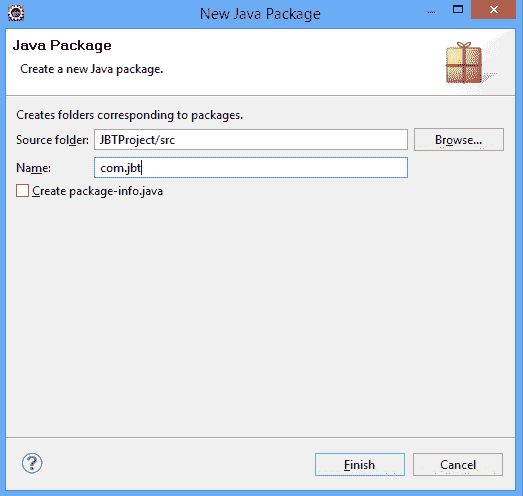The image size is (523, 496).
Task: Click the 'Create package-info.java' label text
Action: point(97,191)
